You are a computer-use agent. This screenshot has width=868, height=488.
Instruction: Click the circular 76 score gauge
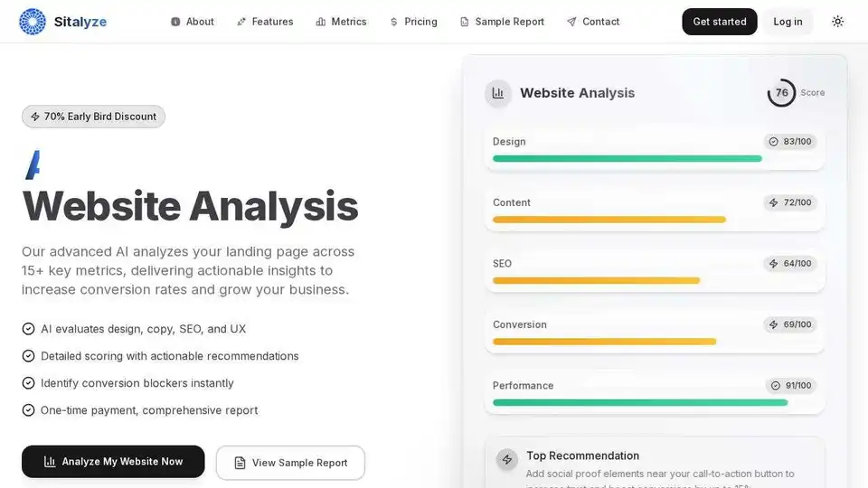click(781, 93)
